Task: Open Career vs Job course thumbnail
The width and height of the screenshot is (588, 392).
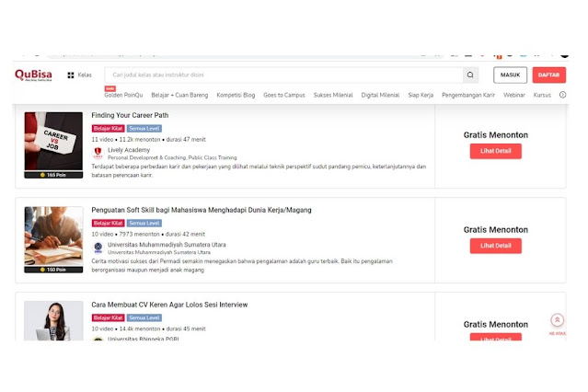Action: click(53, 142)
